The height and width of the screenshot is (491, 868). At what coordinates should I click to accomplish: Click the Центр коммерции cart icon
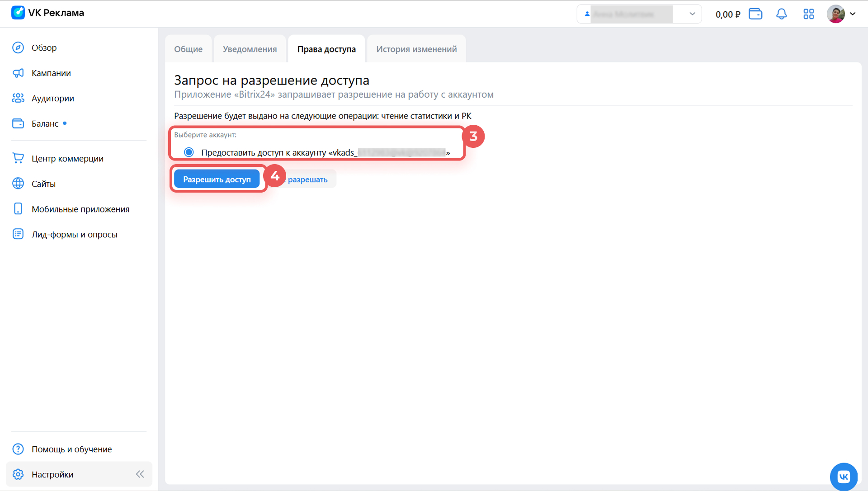pos(18,158)
